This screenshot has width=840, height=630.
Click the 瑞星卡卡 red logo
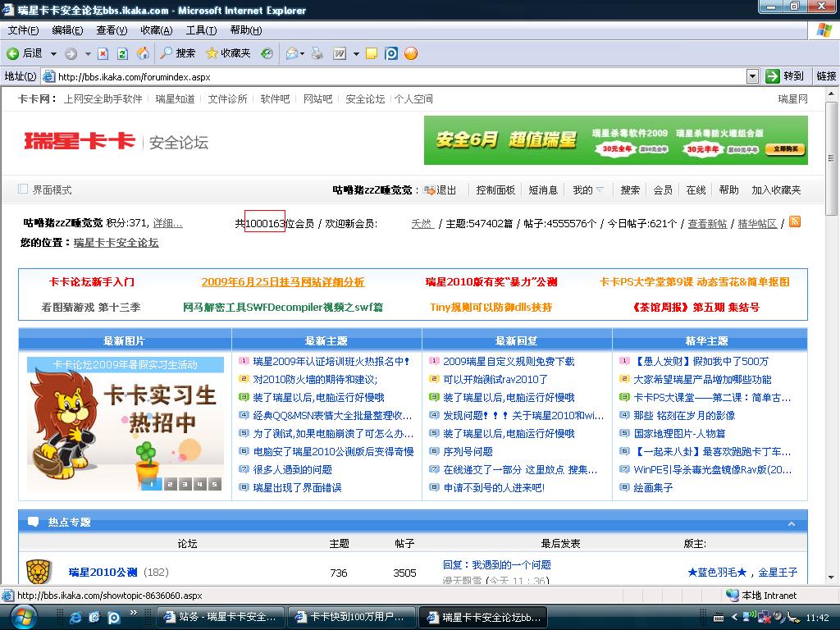[80, 141]
